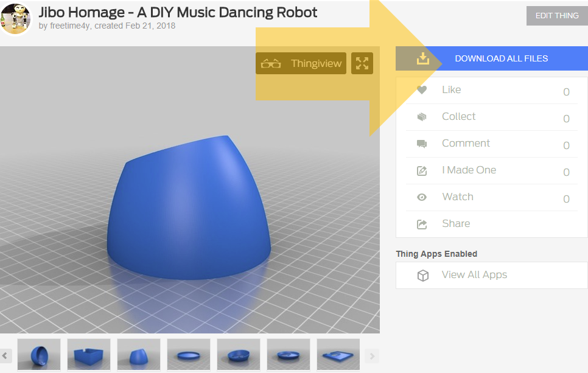Click the Watch label

(x=458, y=197)
